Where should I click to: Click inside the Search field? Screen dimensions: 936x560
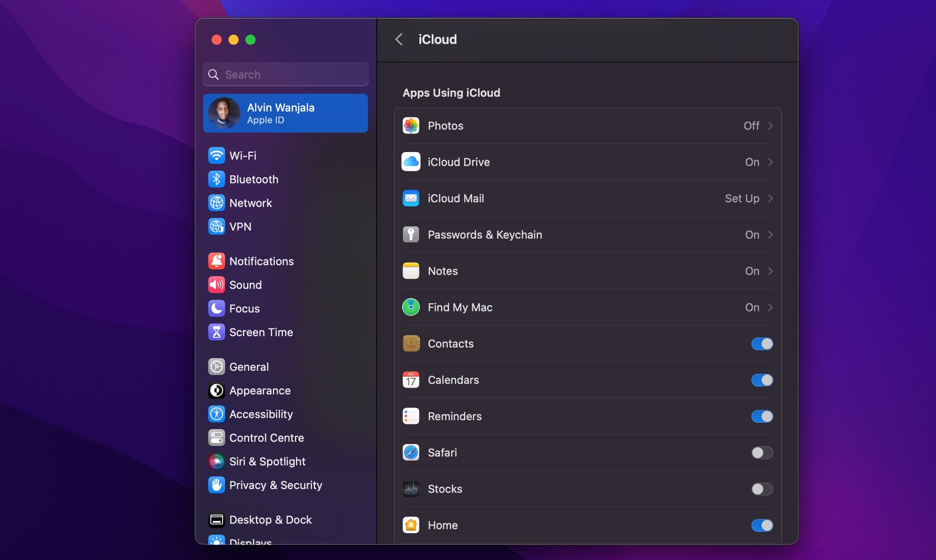[x=285, y=74]
